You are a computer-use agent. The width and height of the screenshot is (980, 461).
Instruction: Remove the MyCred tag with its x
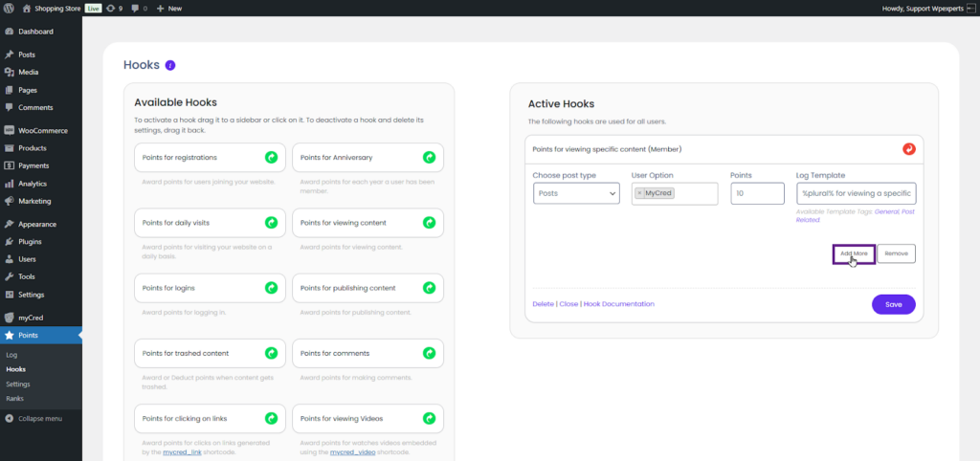(639, 193)
